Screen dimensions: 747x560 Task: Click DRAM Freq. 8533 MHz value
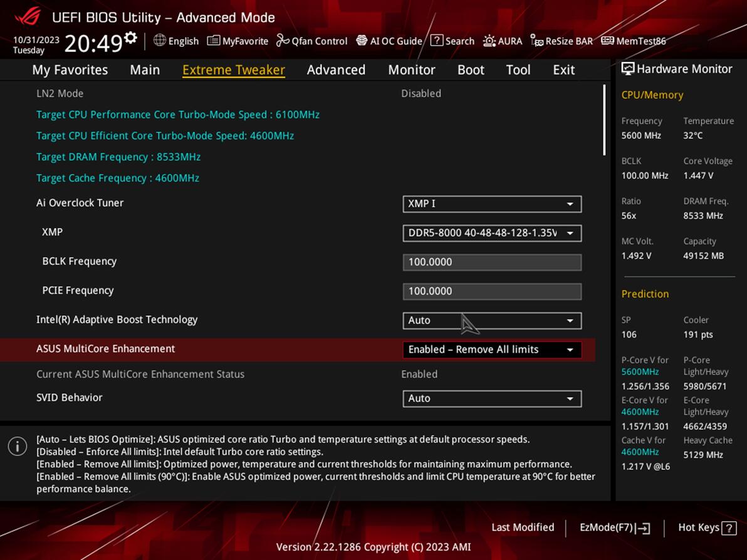pos(703,215)
